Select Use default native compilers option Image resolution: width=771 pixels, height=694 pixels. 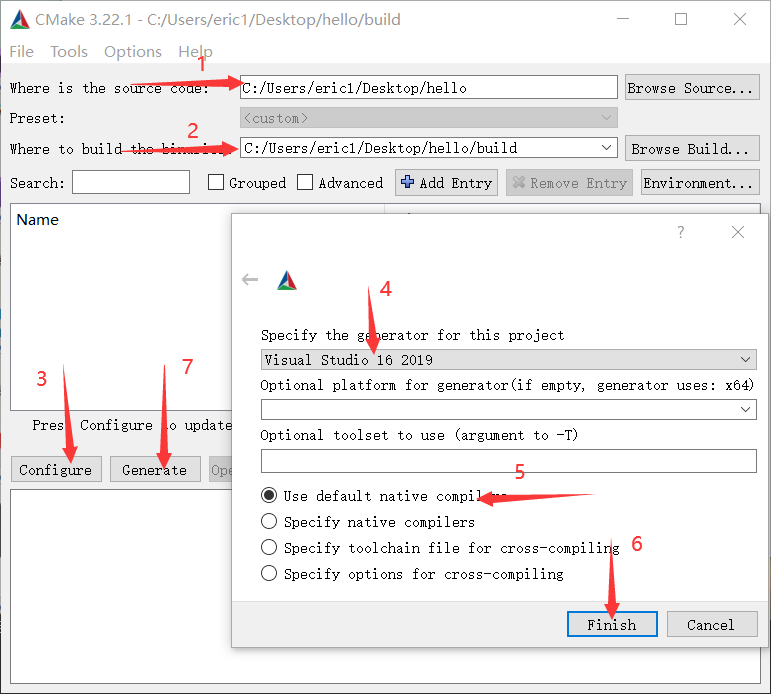[269, 495]
